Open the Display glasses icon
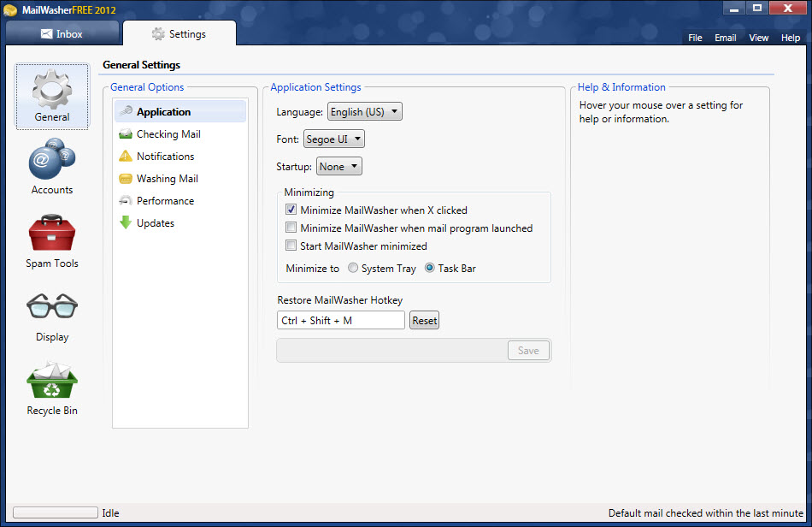This screenshot has height=527, width=812. click(52, 305)
